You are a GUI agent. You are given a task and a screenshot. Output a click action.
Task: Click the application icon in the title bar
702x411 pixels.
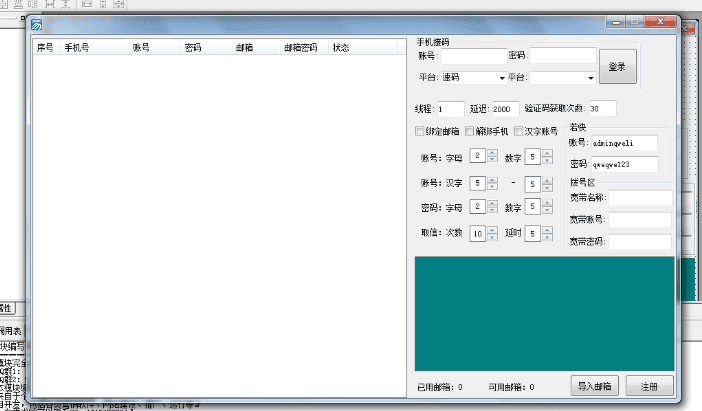(37, 25)
